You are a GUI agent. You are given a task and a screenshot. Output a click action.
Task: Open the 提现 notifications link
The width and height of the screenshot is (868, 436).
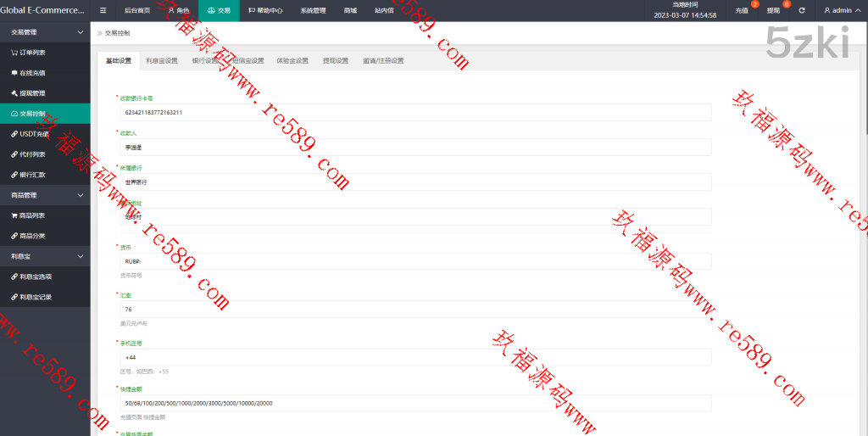[773, 10]
